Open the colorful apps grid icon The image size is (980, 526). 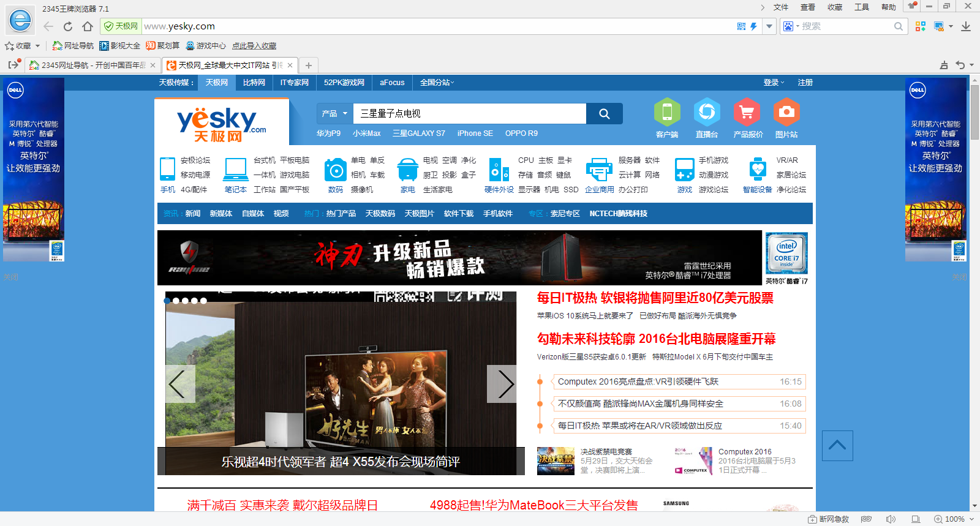pos(920,26)
